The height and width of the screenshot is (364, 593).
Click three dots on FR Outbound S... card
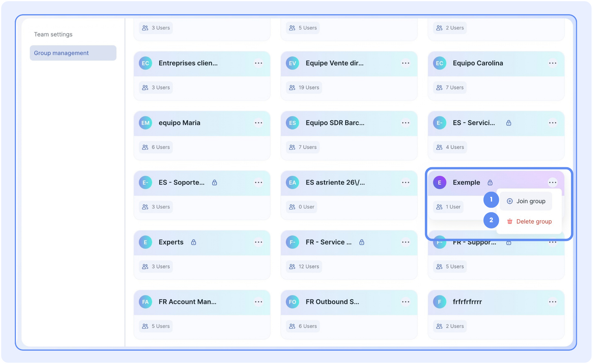pyautogui.click(x=405, y=302)
